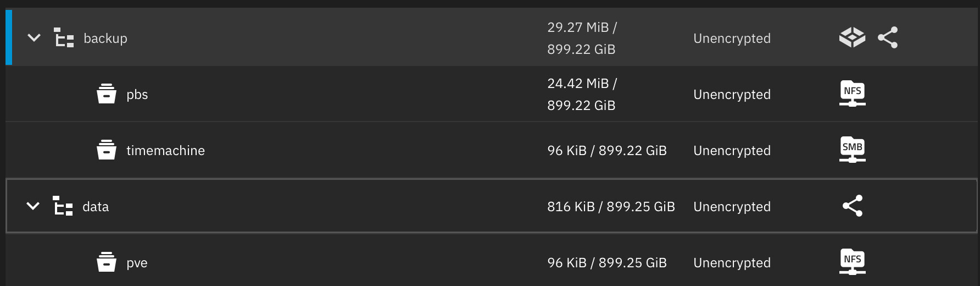Select the pbs dataset name
Image resolution: width=980 pixels, height=286 pixels.
pyautogui.click(x=137, y=95)
